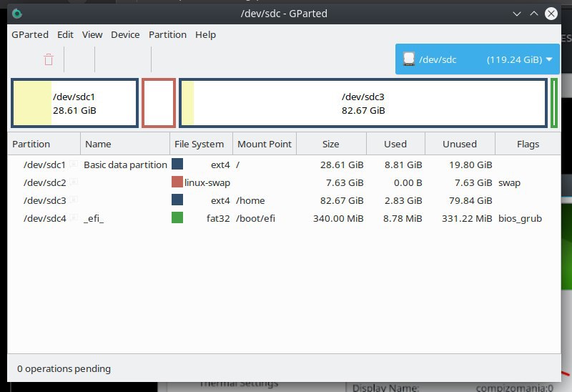The height and width of the screenshot is (392, 572).
Task: Click the '2.83 GiB' used value
Action: point(403,201)
